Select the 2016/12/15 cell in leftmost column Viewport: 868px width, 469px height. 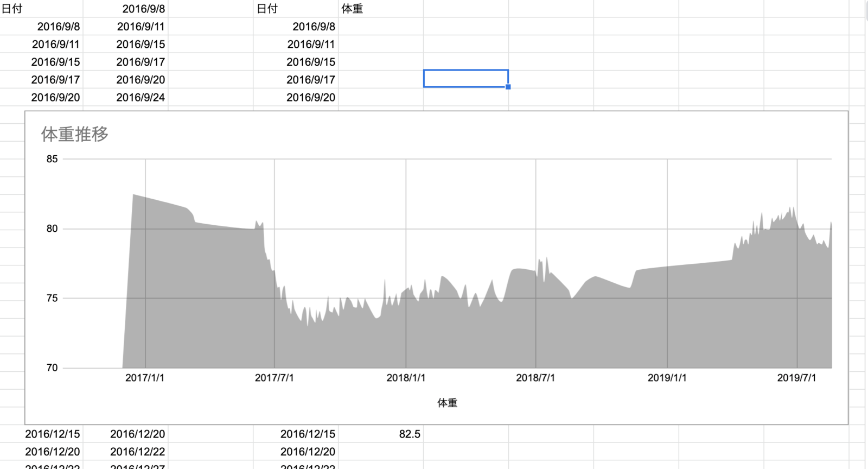pyautogui.click(x=41, y=434)
